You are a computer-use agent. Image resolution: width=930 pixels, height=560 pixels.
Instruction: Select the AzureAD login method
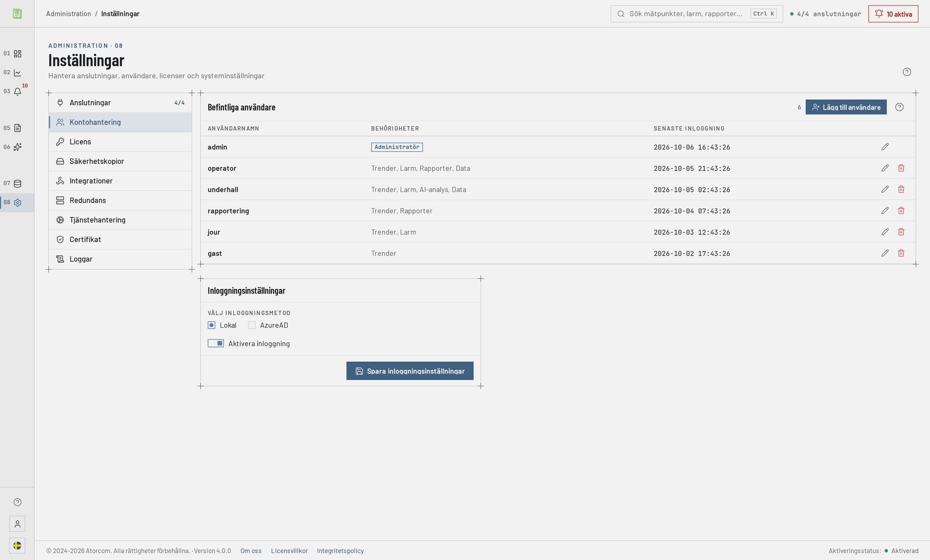(252, 325)
